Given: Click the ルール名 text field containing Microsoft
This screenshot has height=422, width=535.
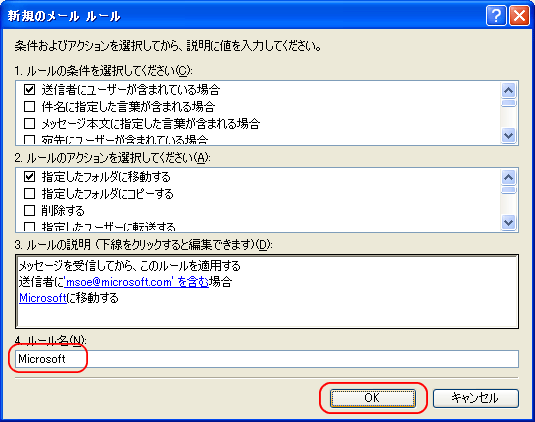Looking at the screenshot, I should click(x=267, y=359).
